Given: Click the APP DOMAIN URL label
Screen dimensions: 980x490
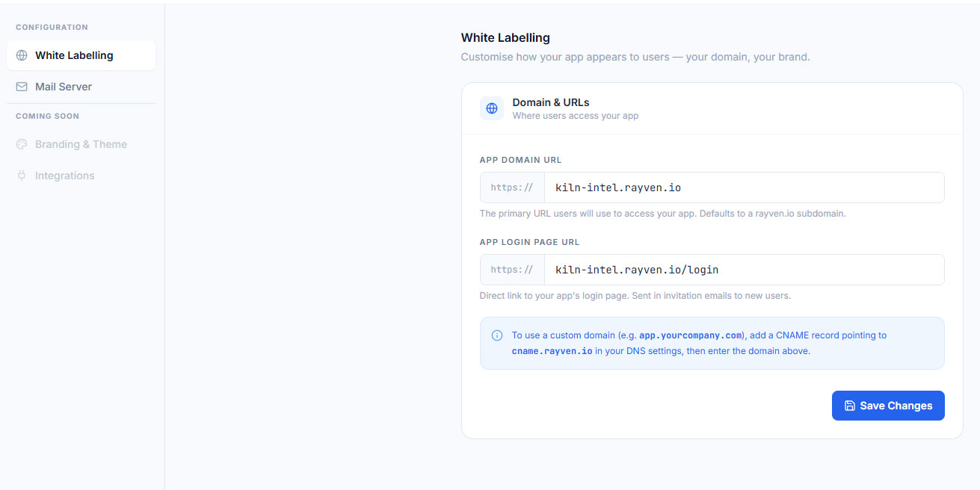Looking at the screenshot, I should point(521,160).
